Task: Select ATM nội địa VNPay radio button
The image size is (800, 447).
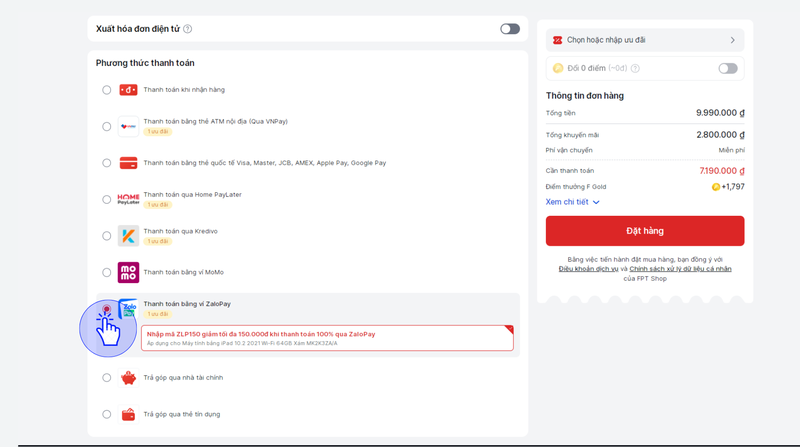Action: click(x=106, y=126)
